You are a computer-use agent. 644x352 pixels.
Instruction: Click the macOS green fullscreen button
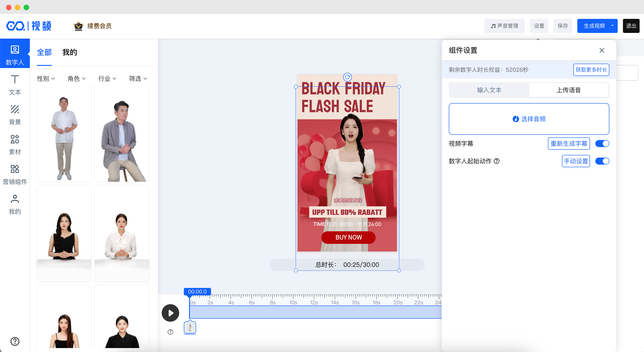pyautogui.click(x=26, y=7)
